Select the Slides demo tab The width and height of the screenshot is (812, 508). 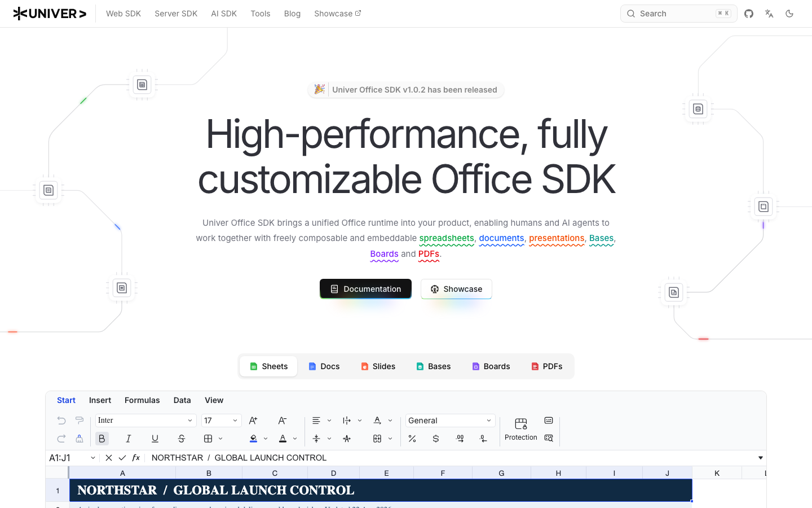(x=378, y=366)
